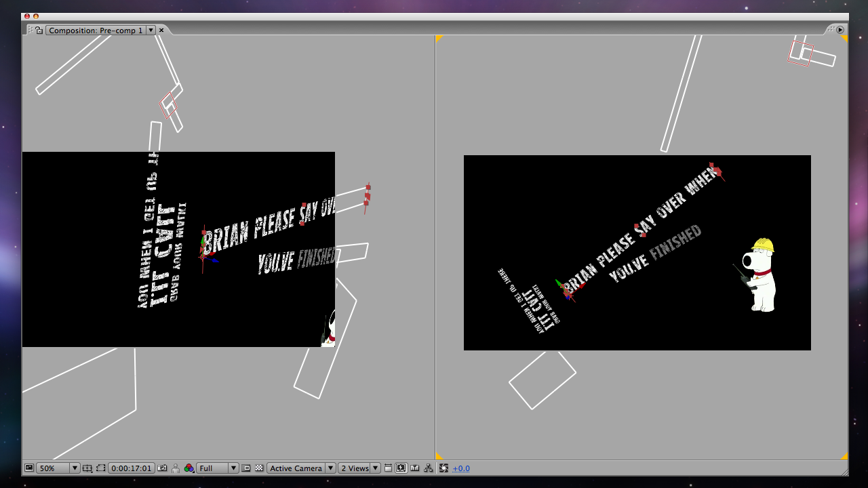
Task: Open the Composition: Pre-comp 1 viewer dropdown
Action: 101,30
